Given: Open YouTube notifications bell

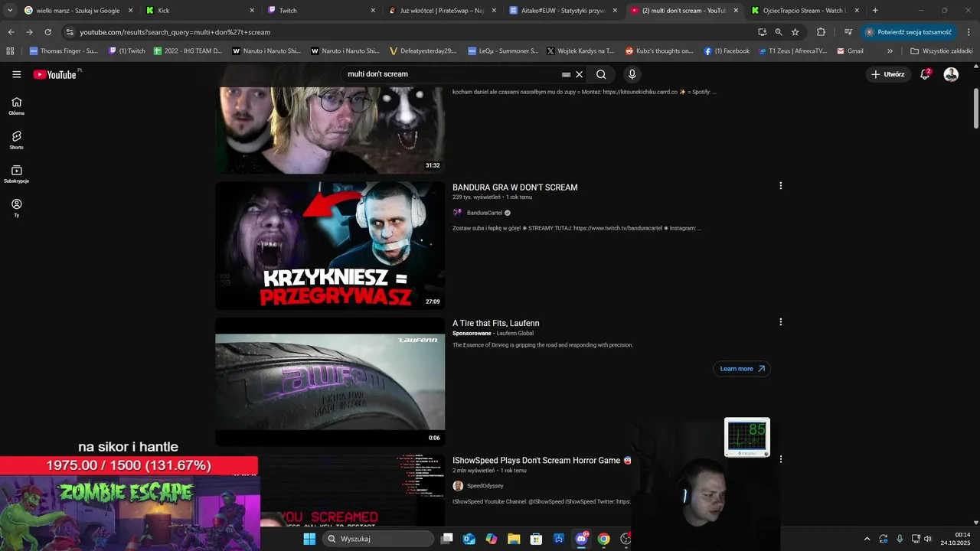Looking at the screenshot, I should coord(925,74).
